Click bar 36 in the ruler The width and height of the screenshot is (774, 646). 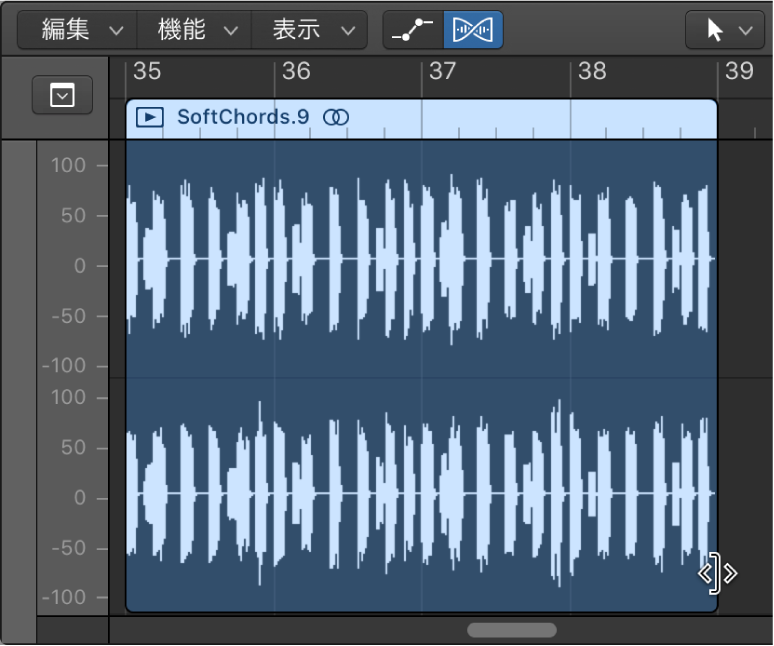296,71
